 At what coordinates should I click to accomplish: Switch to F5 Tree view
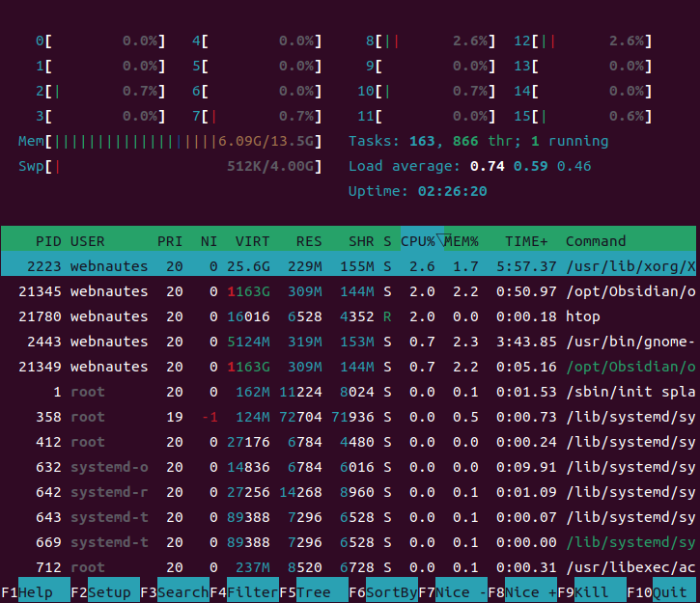click(314, 591)
